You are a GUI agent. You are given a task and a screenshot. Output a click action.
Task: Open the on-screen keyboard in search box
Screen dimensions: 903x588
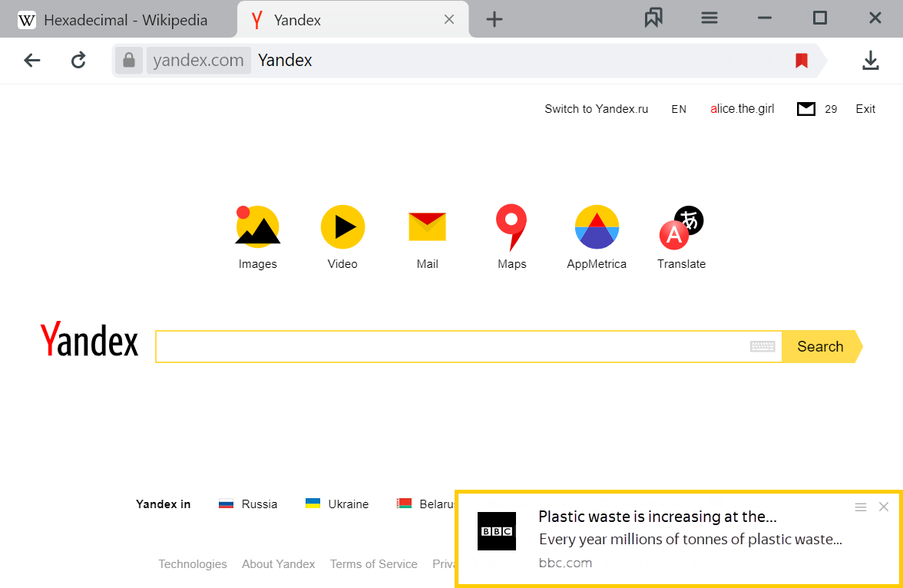[x=762, y=346]
